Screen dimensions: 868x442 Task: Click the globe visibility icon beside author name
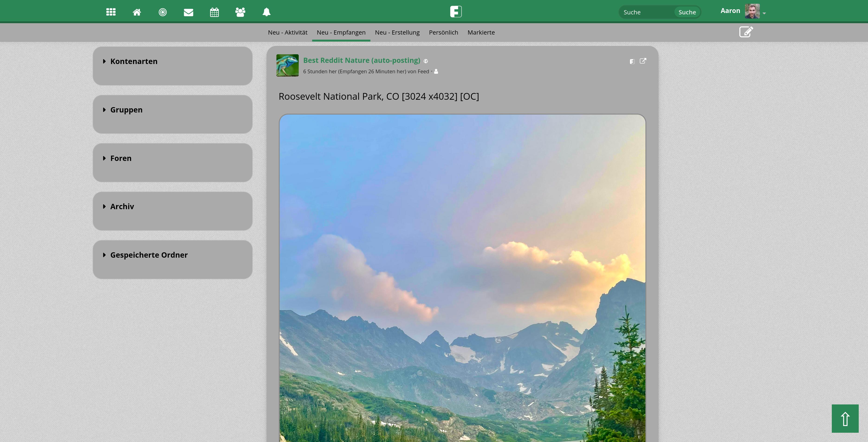(426, 61)
